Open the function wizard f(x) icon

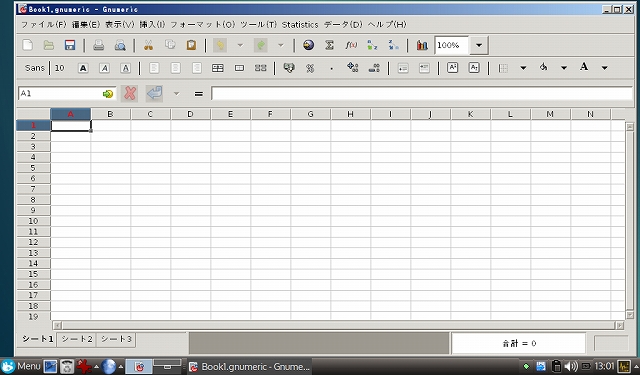click(351, 45)
